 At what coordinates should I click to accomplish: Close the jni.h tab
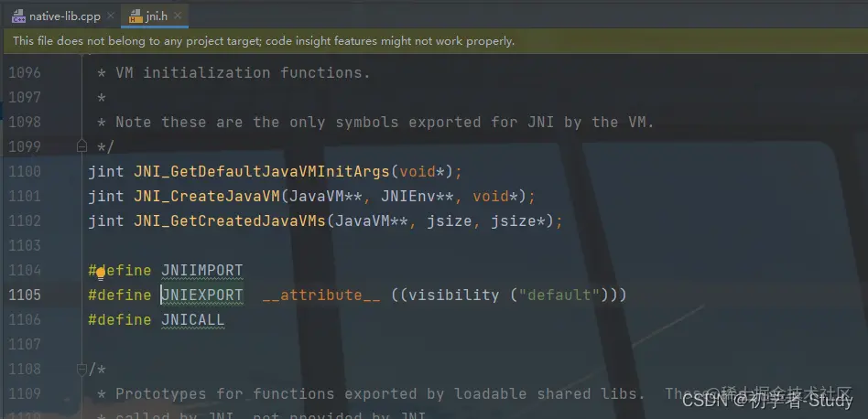click(177, 16)
